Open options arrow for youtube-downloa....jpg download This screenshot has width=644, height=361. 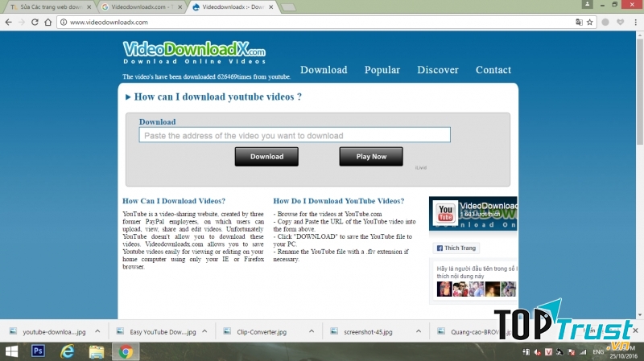97,331
